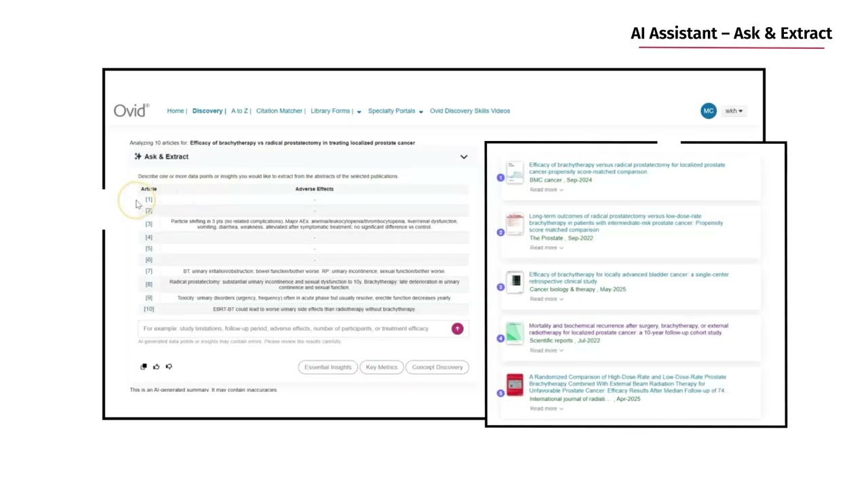Click the text starting 'Toxicity: urinary disorders (urgency, frequency)'
868x488 pixels.
314,298
